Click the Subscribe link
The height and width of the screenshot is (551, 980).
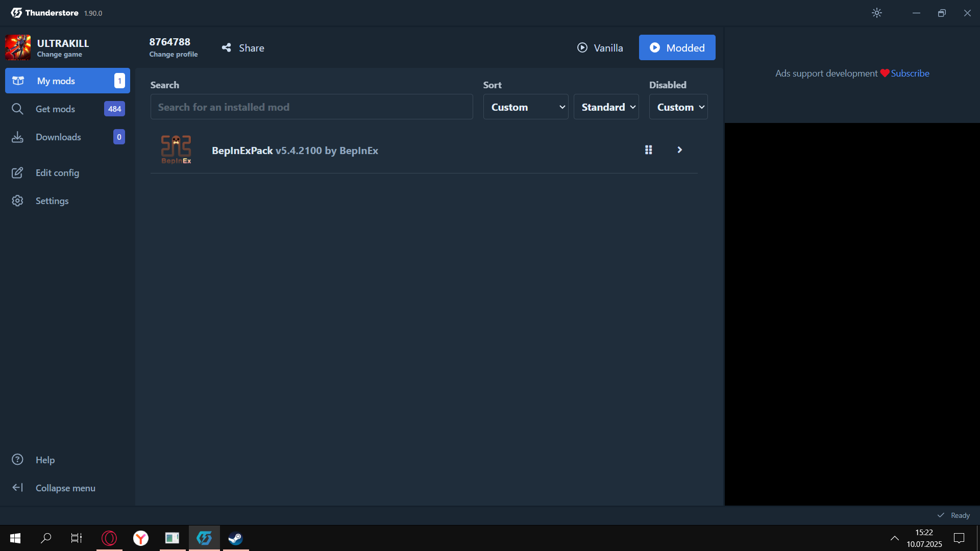tap(910, 73)
